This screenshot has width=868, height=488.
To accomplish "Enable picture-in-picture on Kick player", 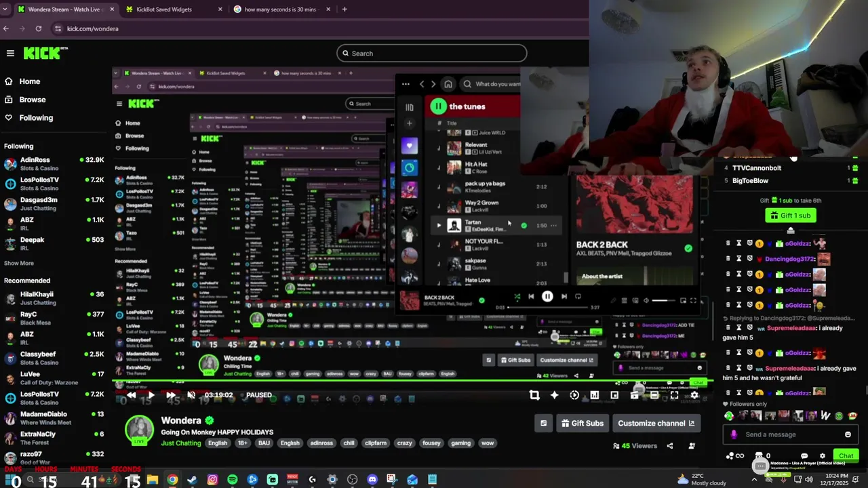I will coord(614,395).
